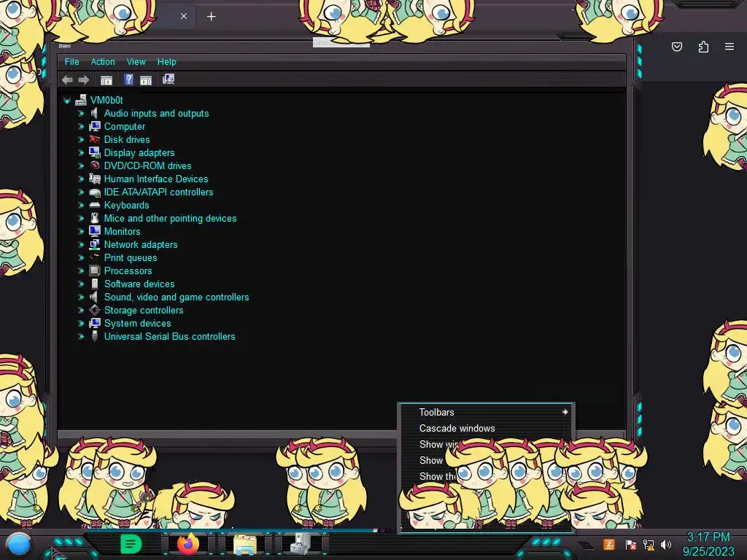This screenshot has height=560, width=747.
Task: Click the Keyboards device icon
Action: (x=95, y=205)
